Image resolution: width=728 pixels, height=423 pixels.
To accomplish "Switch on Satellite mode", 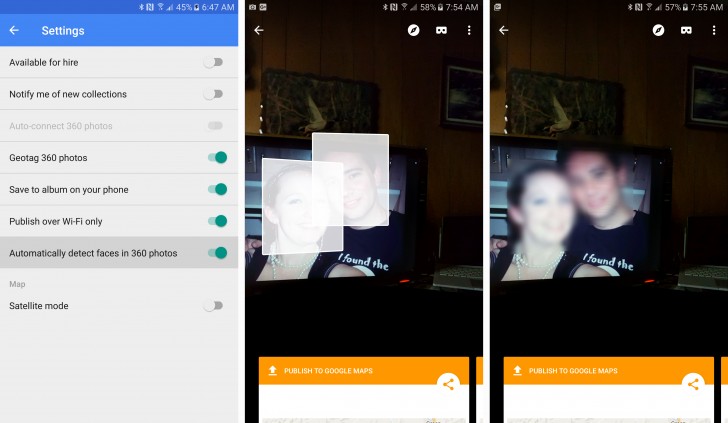I will click(214, 306).
